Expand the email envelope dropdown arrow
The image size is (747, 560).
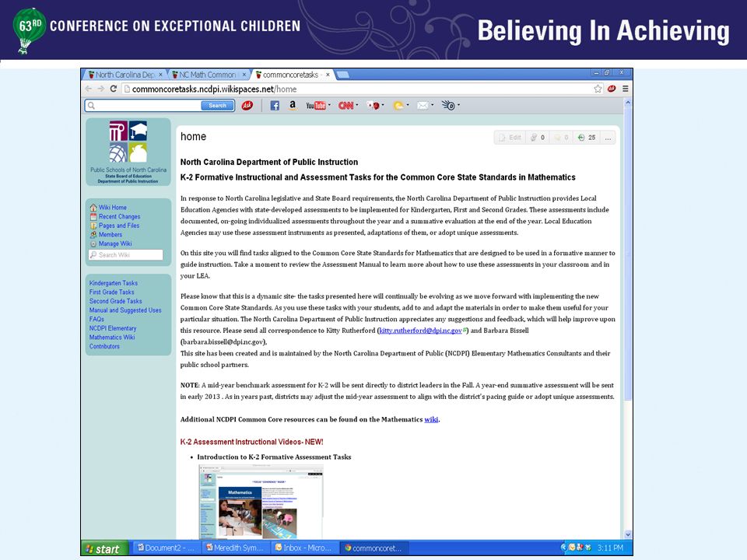[433, 105]
